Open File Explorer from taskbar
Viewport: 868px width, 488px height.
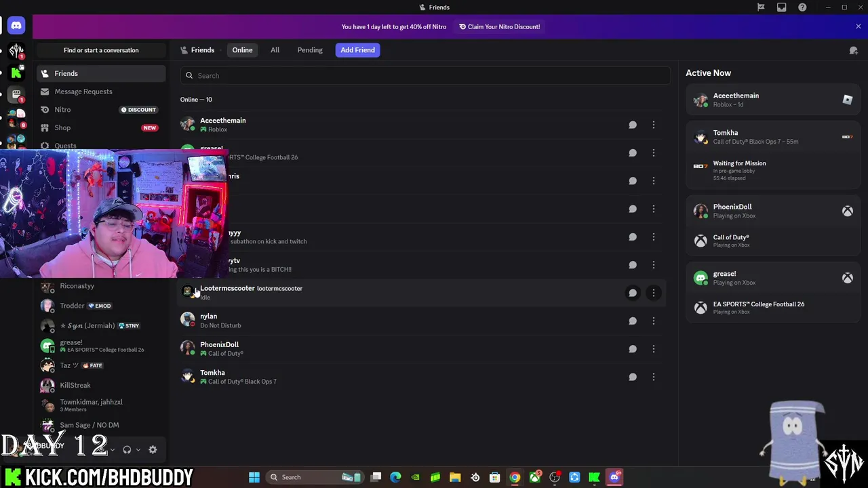455,477
